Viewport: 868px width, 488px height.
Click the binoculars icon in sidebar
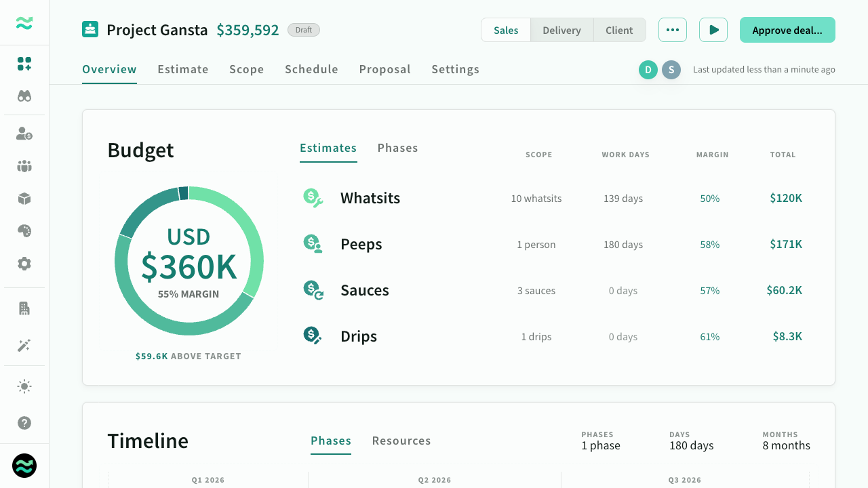point(24,96)
